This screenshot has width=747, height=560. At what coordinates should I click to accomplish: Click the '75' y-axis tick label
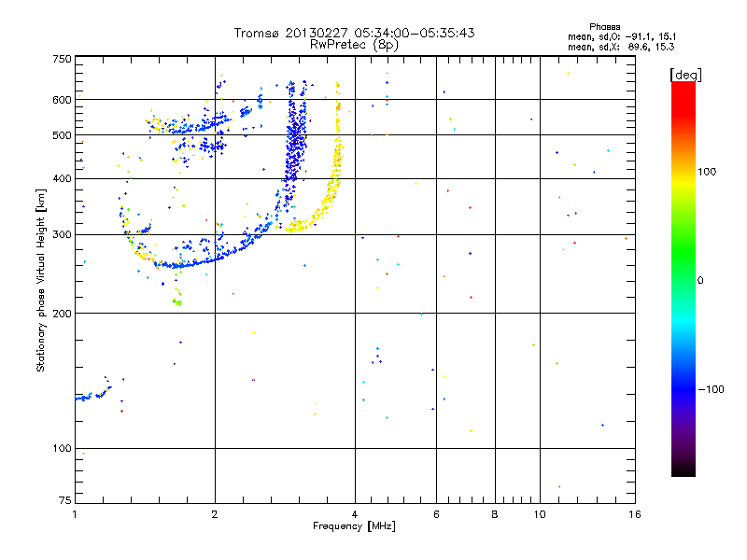65,500
